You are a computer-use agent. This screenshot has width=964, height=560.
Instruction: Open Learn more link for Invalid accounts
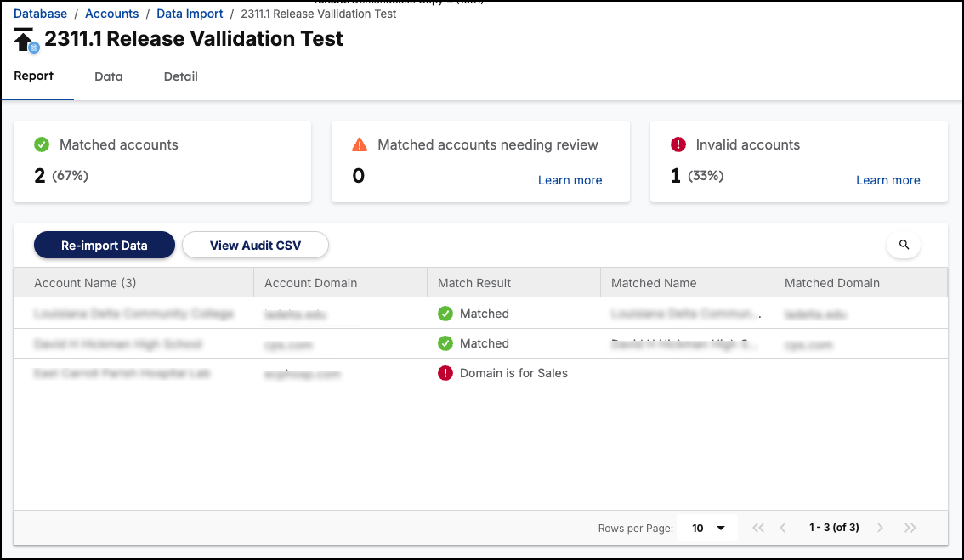point(887,180)
